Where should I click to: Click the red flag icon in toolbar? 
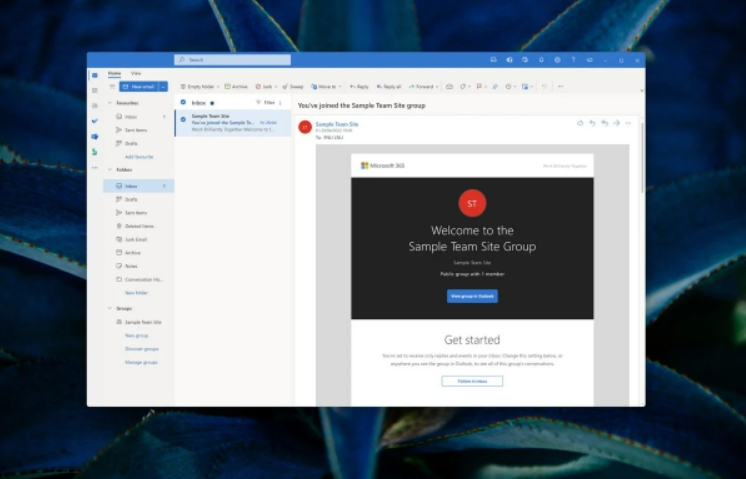click(x=479, y=87)
